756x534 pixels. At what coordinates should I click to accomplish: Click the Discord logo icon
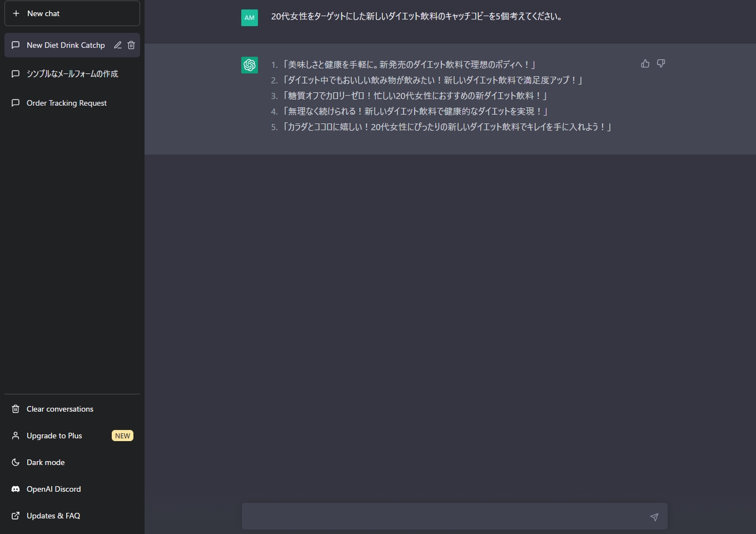click(x=16, y=489)
